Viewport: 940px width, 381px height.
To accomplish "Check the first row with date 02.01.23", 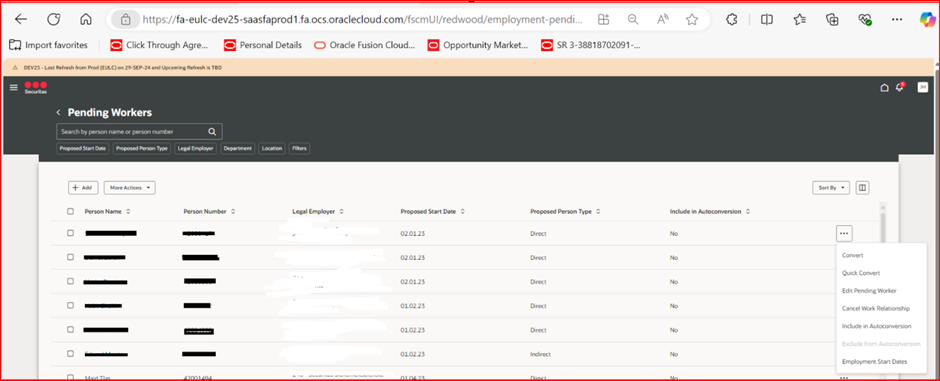I will click(71, 233).
